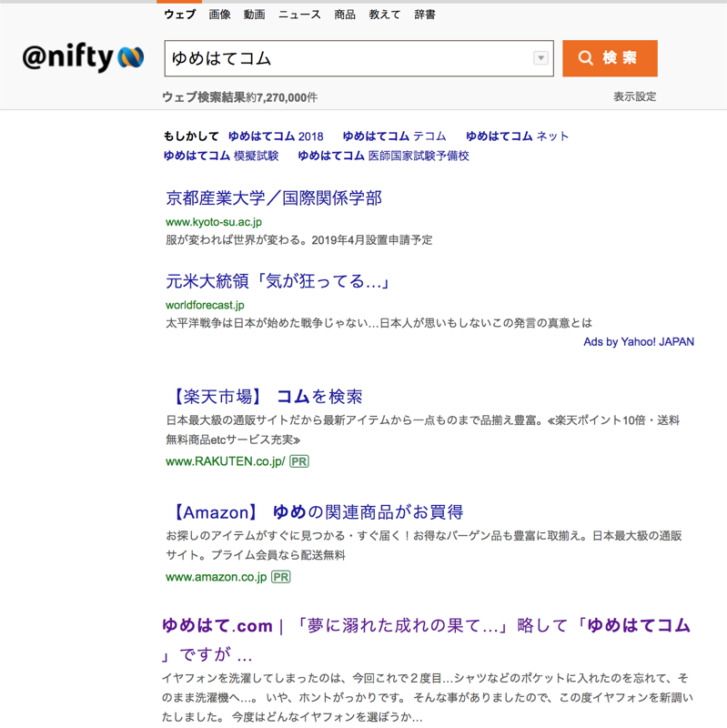Open the search box suggestion dropdown arrow

pos(540,58)
